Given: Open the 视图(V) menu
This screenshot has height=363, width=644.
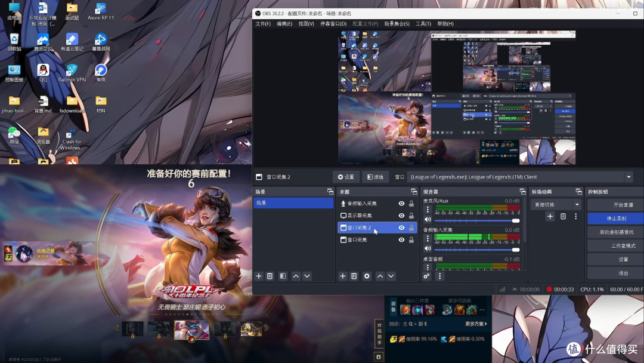Looking at the screenshot, I should 306,24.
